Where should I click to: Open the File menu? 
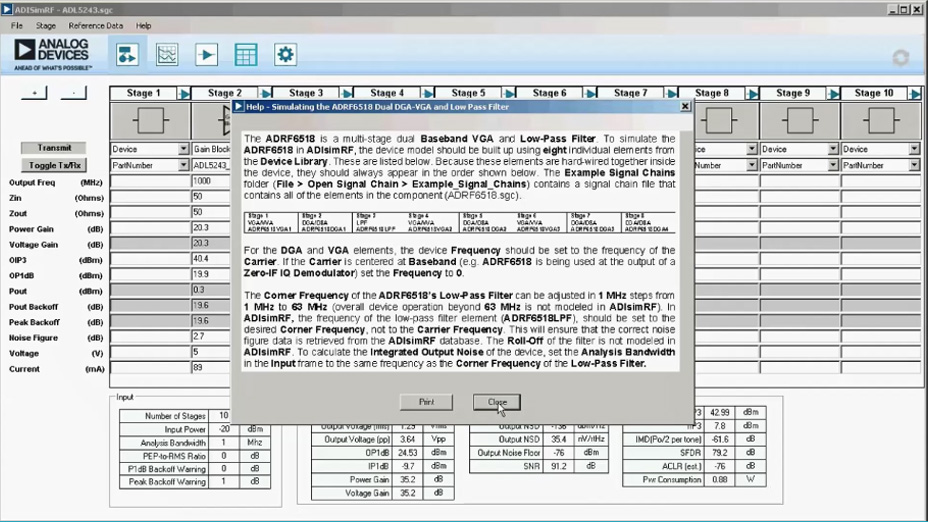pos(17,25)
